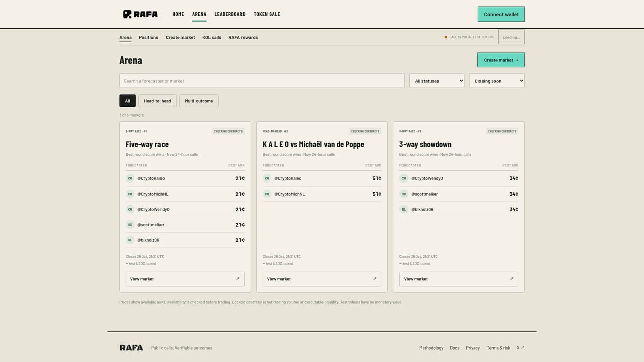Open the X external footer link
Screen dimensions: 644x362
click(x=520, y=348)
